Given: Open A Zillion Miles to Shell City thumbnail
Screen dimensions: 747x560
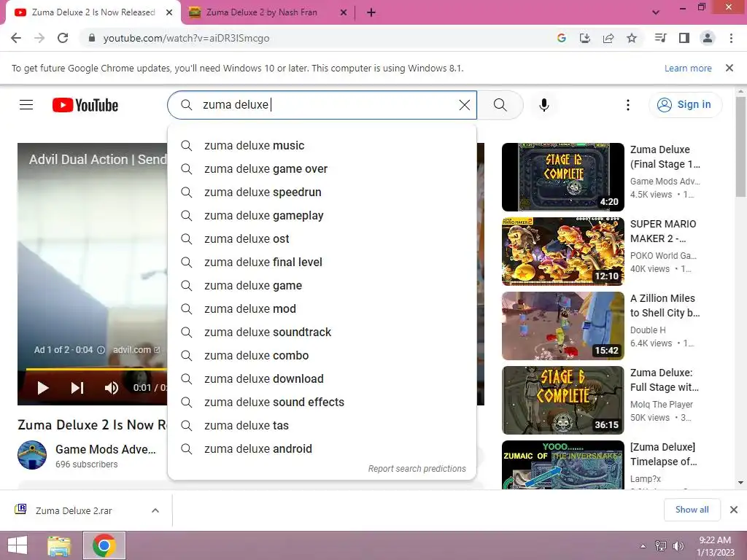Looking at the screenshot, I should click(x=563, y=326).
